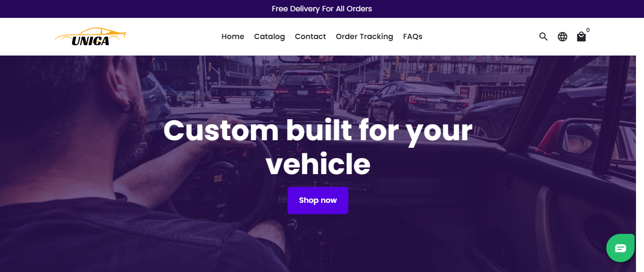The width and height of the screenshot is (644, 272).
Task: Select Contact in the navigation bar
Action: [x=310, y=36]
